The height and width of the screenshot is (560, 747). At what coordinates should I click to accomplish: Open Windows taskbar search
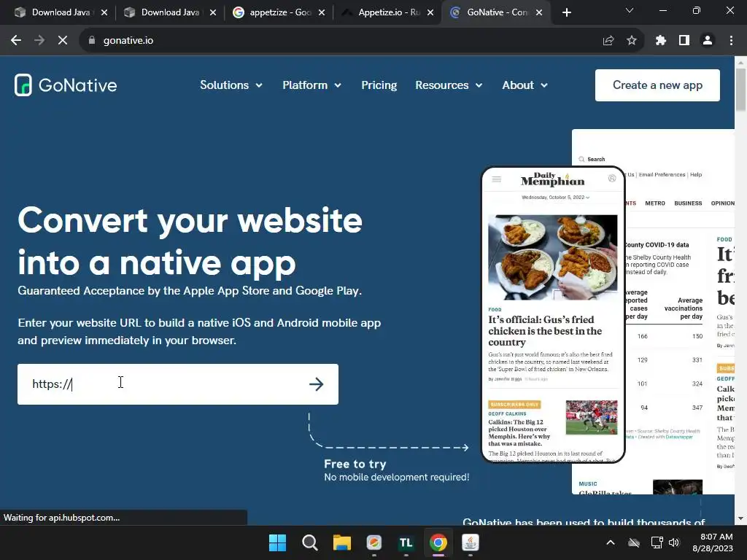309,542
